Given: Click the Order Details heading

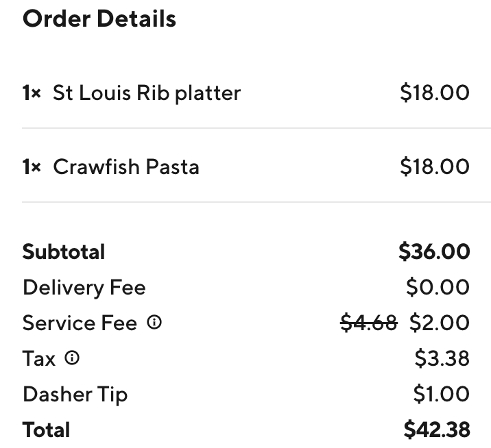Looking at the screenshot, I should pyautogui.click(x=99, y=18).
